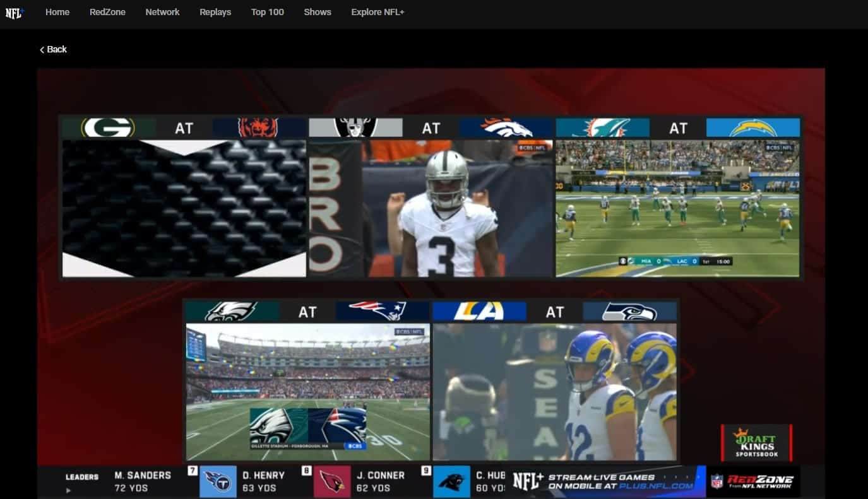
Task: Click the Arizona Cardinals ticker logo
Action: (x=332, y=482)
